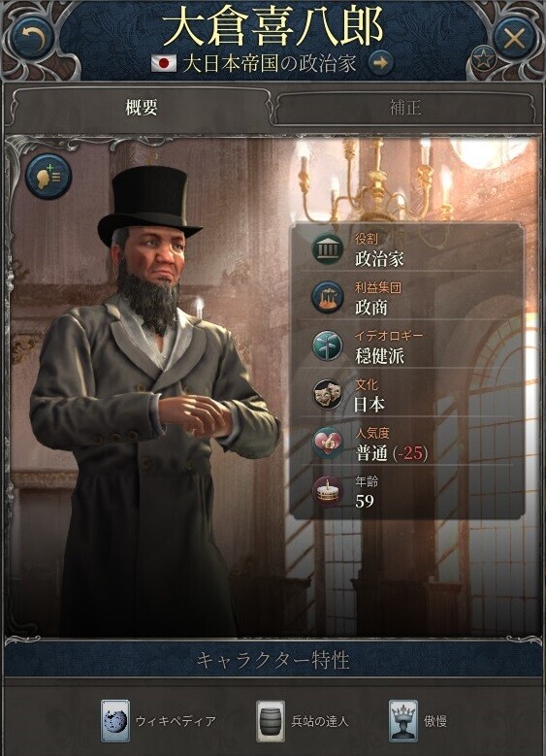Image resolution: width=546 pixels, height=756 pixels.
Task: Click the Japanese flag icon
Action: pyautogui.click(x=164, y=63)
